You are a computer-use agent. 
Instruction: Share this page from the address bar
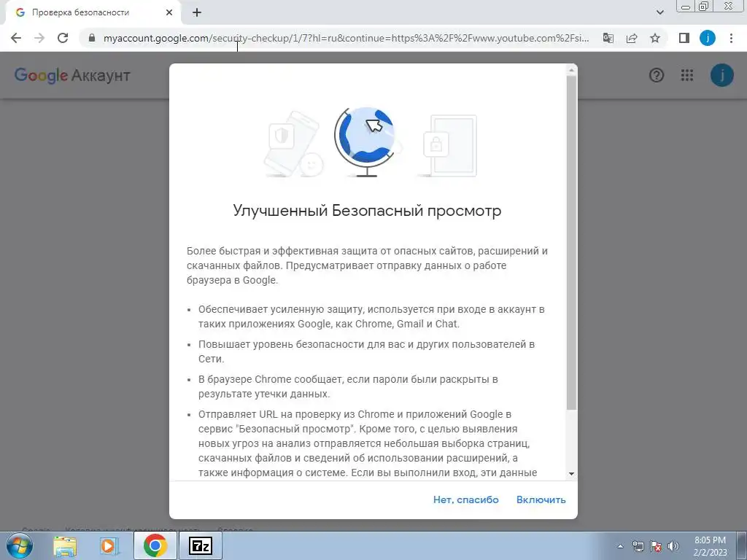(x=632, y=38)
